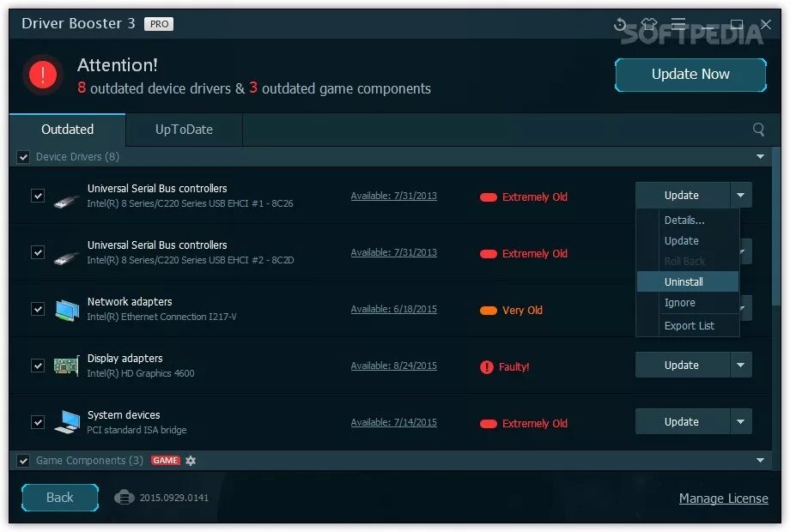The image size is (790, 532).
Task: Open Update dropdown arrow for System devices
Action: [740, 422]
